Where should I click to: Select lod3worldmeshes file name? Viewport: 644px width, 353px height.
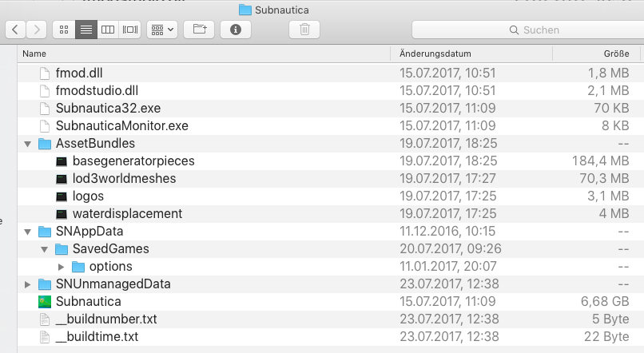pos(124,179)
